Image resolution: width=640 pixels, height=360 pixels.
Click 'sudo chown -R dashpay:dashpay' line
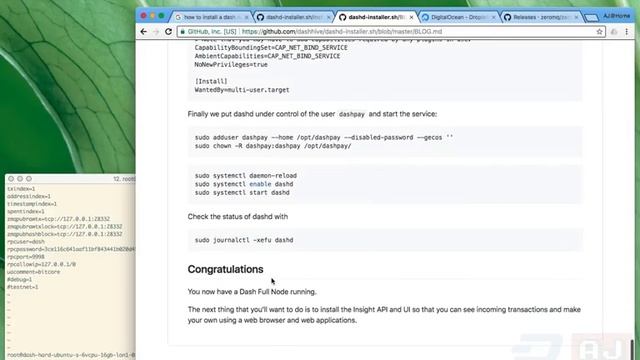(273, 146)
